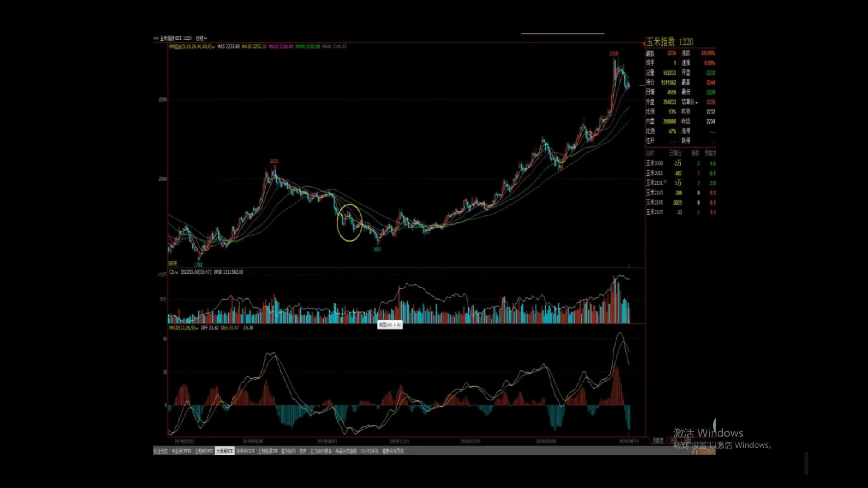This screenshot has width=868, height=488.
Task: Click the DIFF 23.82 readout
Action: pos(209,328)
